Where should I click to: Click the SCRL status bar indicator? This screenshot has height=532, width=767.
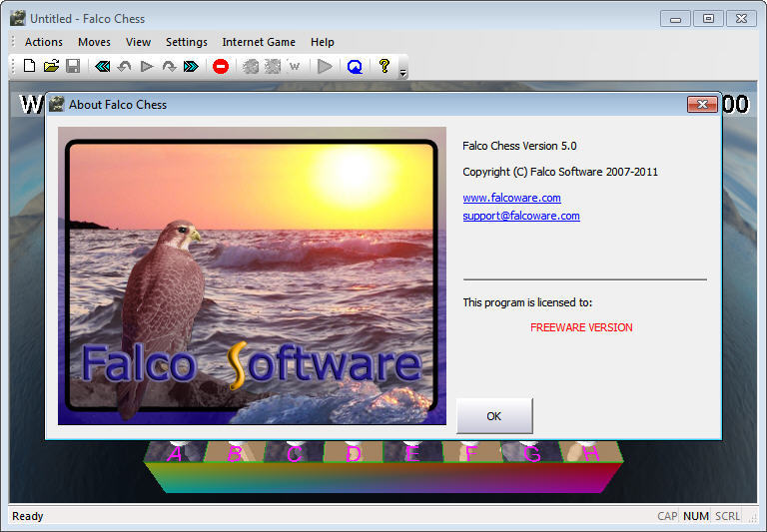coord(727,516)
